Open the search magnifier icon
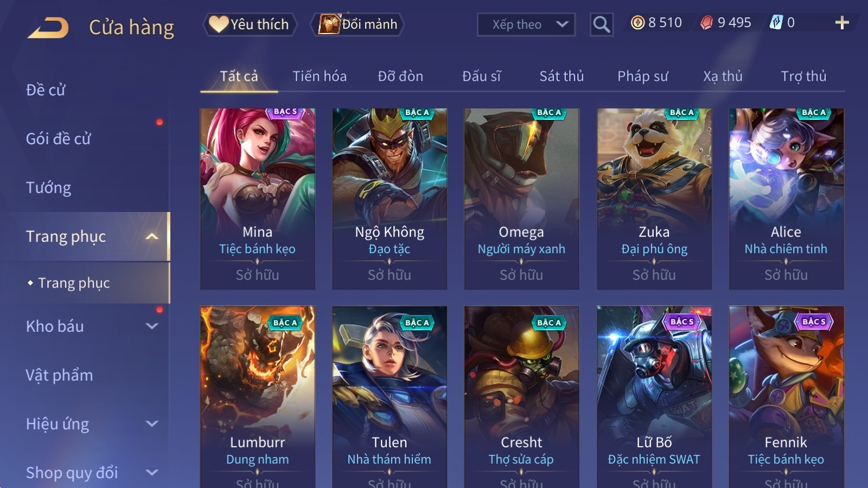This screenshot has width=868, height=488. click(x=602, y=24)
